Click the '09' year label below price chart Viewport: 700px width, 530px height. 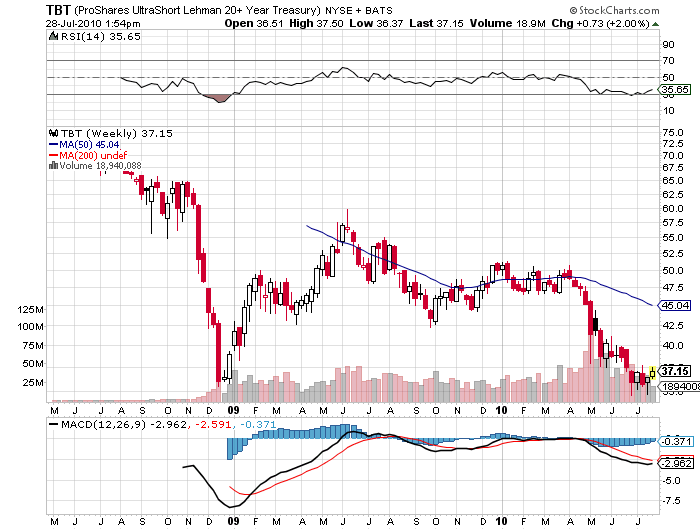233,410
